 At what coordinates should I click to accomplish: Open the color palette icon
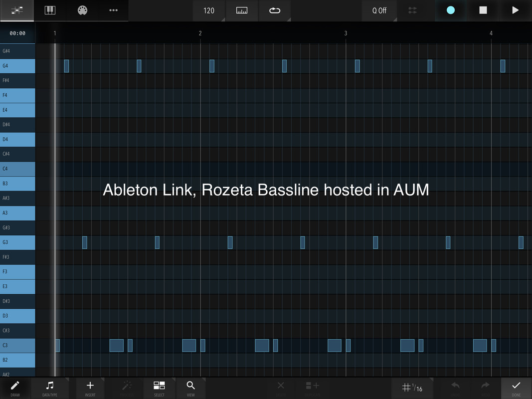[82, 10]
